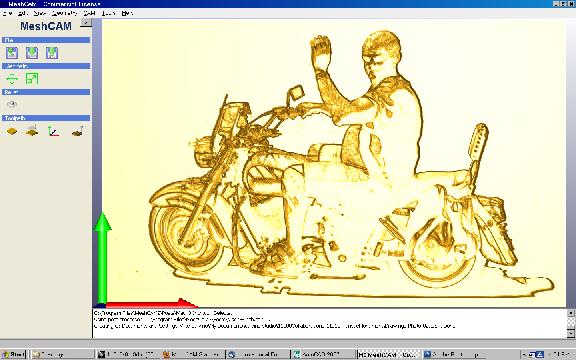576x360 pixels.
Task: Collapse the Geometry section header
Action: (x=46, y=66)
